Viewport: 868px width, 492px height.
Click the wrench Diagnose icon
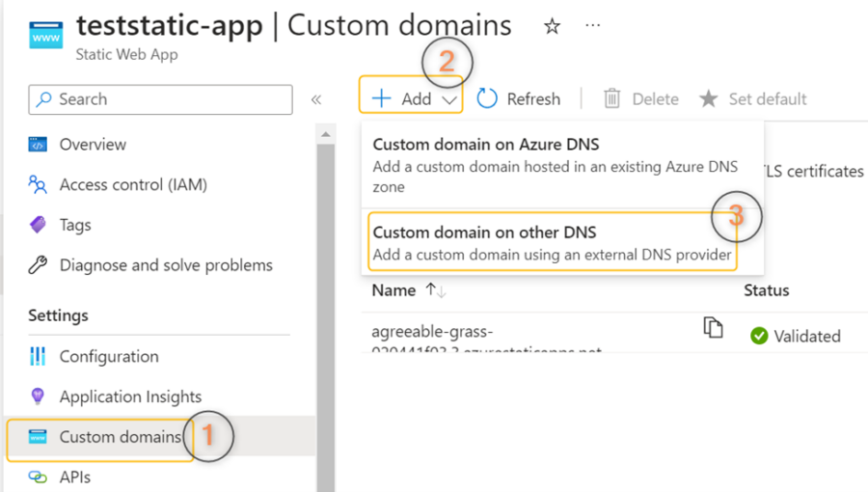click(38, 265)
